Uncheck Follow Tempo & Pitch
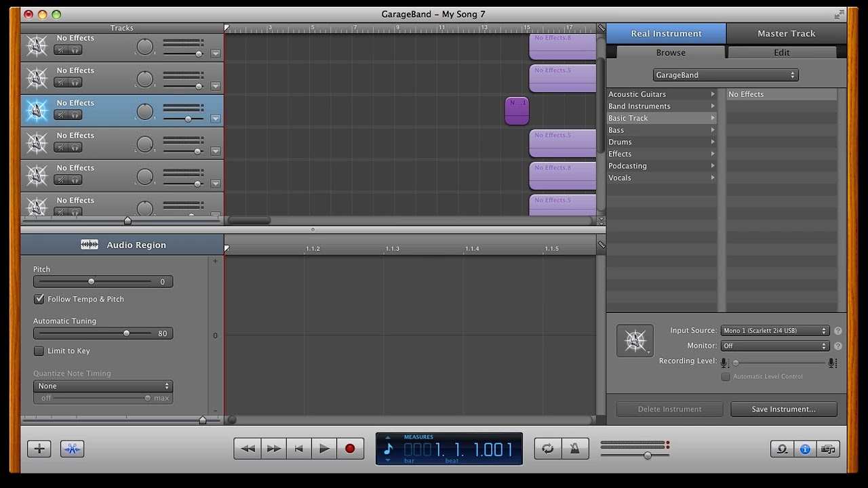The image size is (868, 488). (x=39, y=299)
